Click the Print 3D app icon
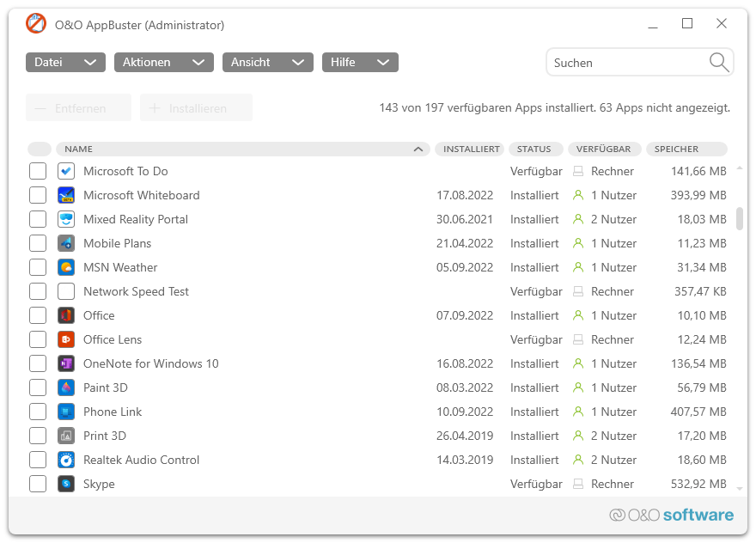Image resolution: width=756 pixels, height=543 pixels. (x=66, y=436)
